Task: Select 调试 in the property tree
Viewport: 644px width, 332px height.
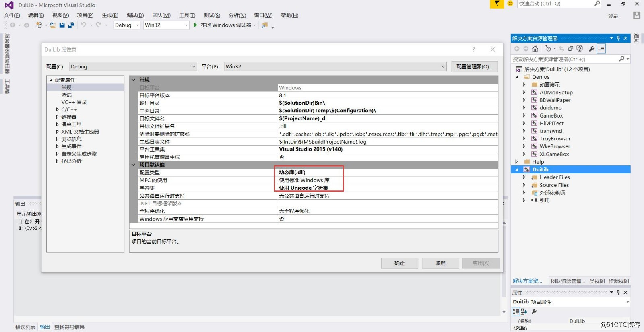Action: click(66, 95)
